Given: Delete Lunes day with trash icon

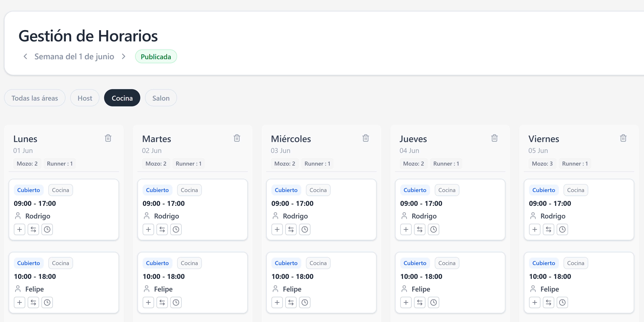Looking at the screenshot, I should (108, 138).
